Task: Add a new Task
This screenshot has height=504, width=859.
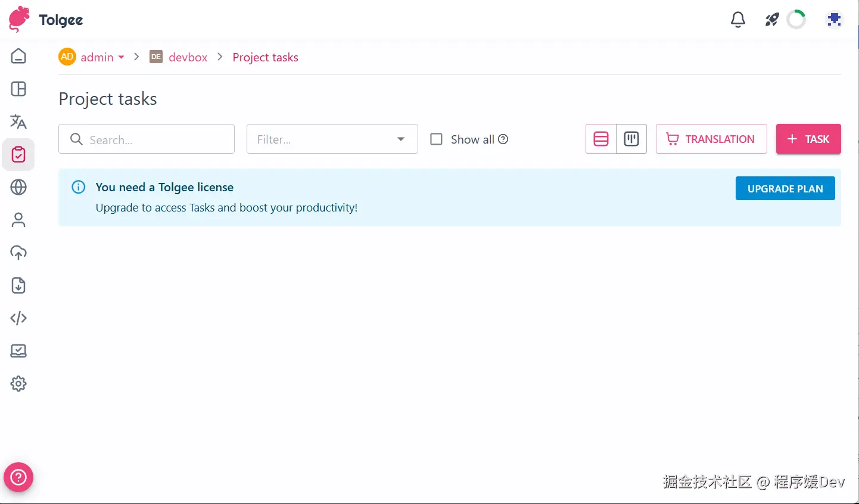Action: (808, 139)
